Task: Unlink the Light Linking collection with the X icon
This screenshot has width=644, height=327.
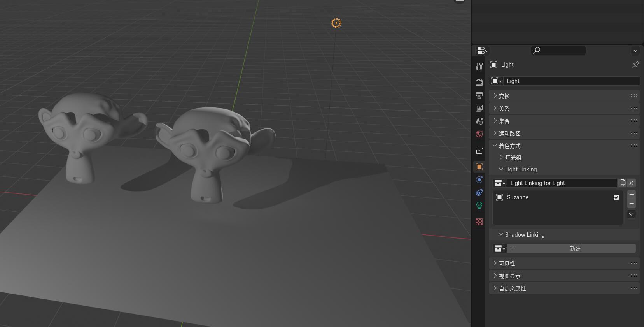Action: point(631,183)
